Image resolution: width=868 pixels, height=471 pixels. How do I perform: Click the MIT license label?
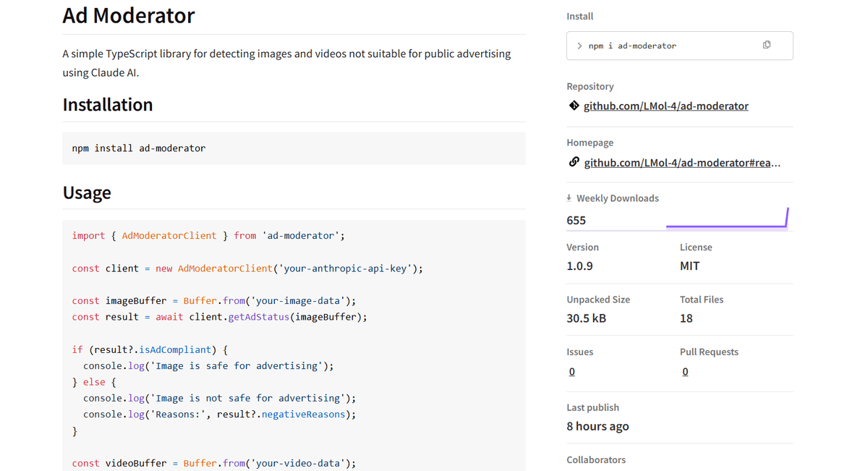689,266
